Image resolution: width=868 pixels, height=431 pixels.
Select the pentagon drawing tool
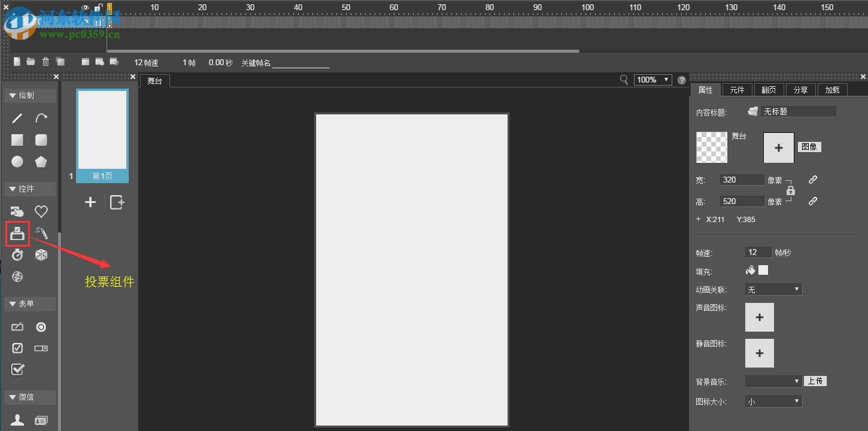pos(40,162)
